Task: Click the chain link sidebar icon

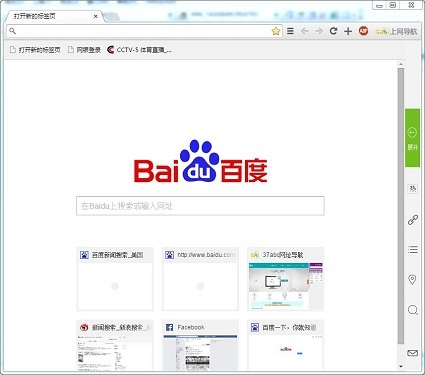Action: pyautogui.click(x=413, y=220)
